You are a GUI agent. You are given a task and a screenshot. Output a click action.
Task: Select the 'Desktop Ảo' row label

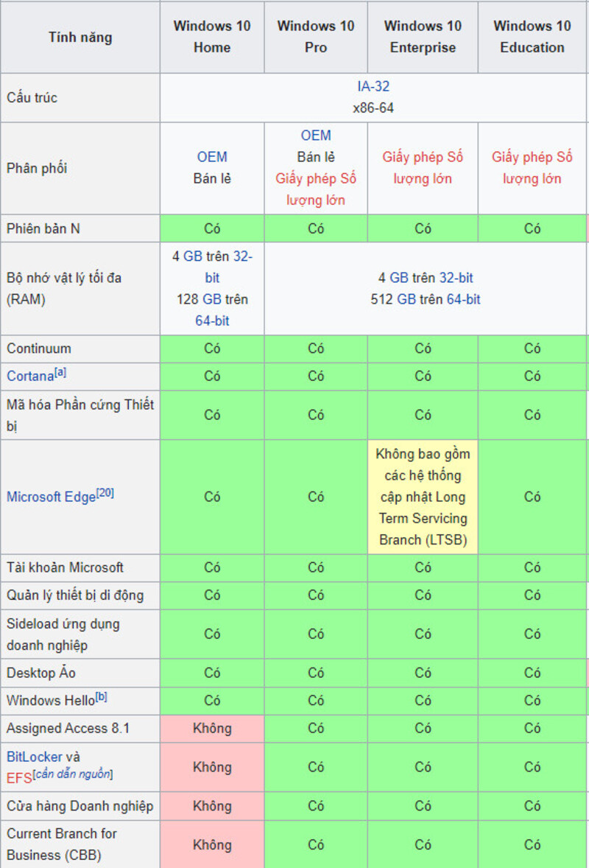click(41, 673)
